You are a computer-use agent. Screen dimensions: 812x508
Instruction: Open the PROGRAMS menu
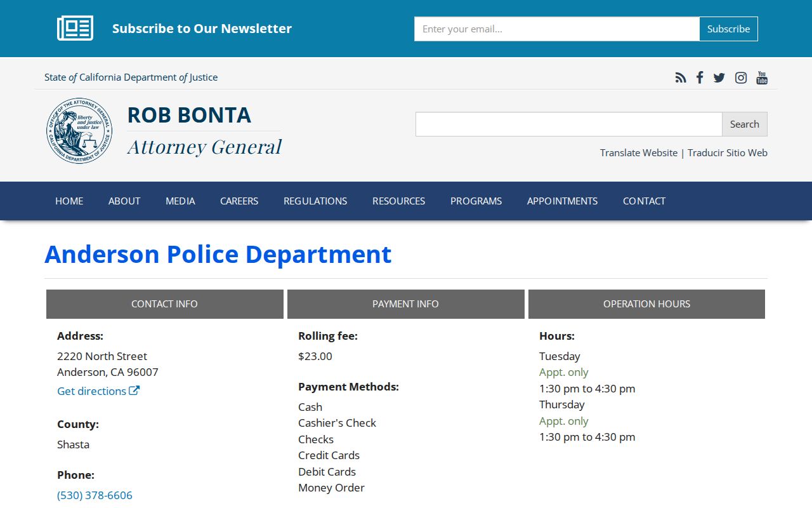coord(476,201)
